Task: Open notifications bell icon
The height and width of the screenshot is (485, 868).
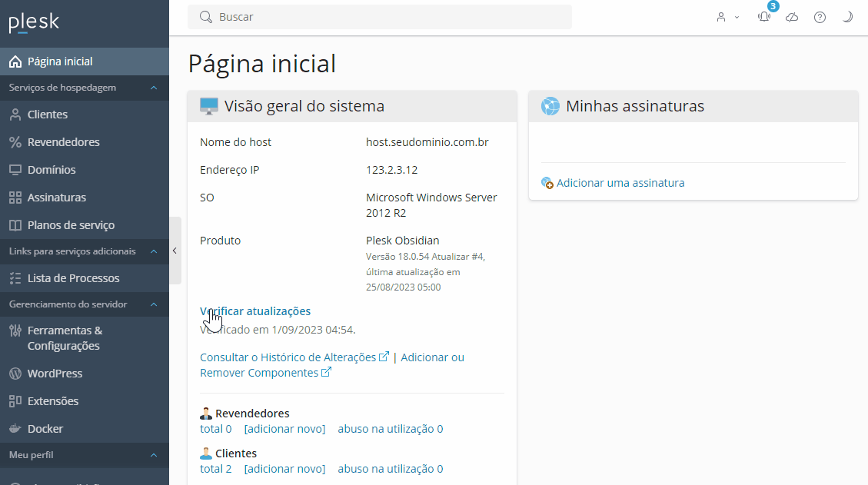Action: coord(764,17)
